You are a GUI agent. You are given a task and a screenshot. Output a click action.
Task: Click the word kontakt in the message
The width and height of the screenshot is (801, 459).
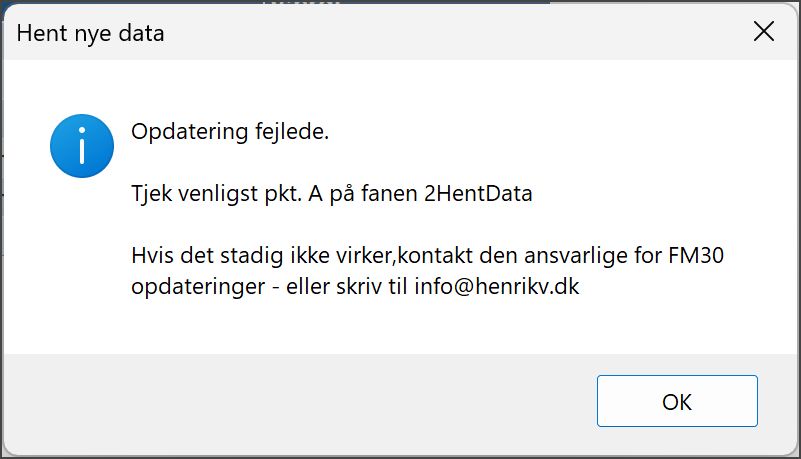(435, 255)
